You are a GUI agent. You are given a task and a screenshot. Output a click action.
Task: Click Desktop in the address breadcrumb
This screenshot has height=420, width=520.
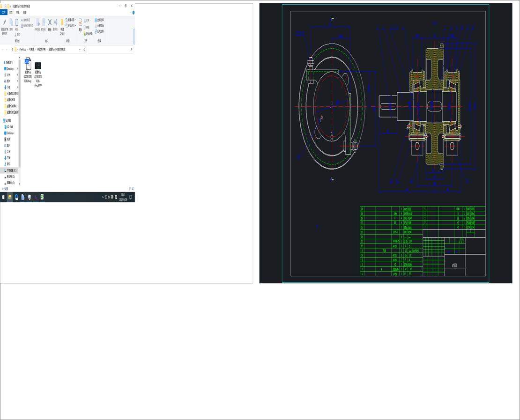22,49
